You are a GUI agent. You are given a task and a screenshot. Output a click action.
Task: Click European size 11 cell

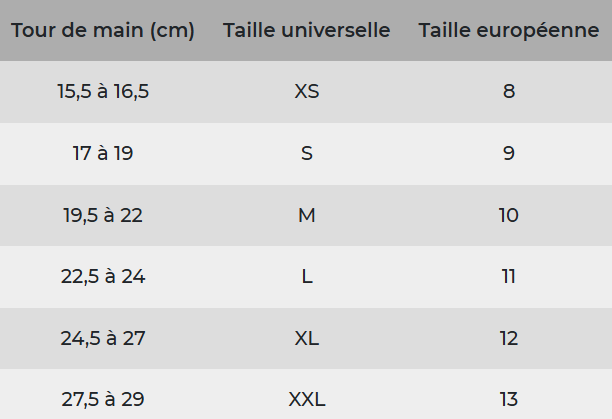click(x=509, y=277)
